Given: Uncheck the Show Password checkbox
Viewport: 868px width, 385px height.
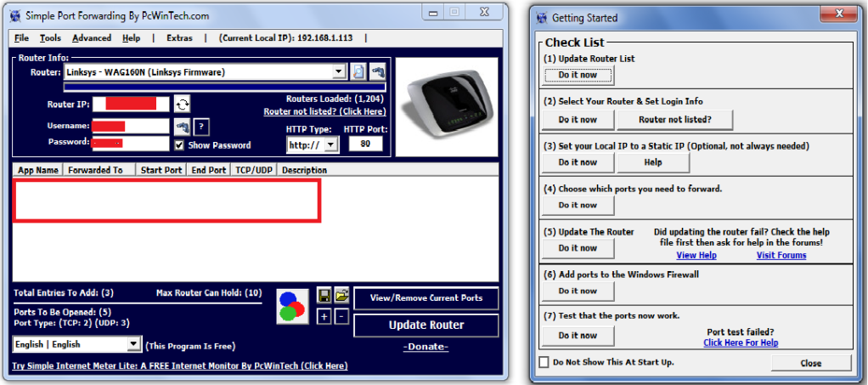Looking at the screenshot, I should 179,145.
